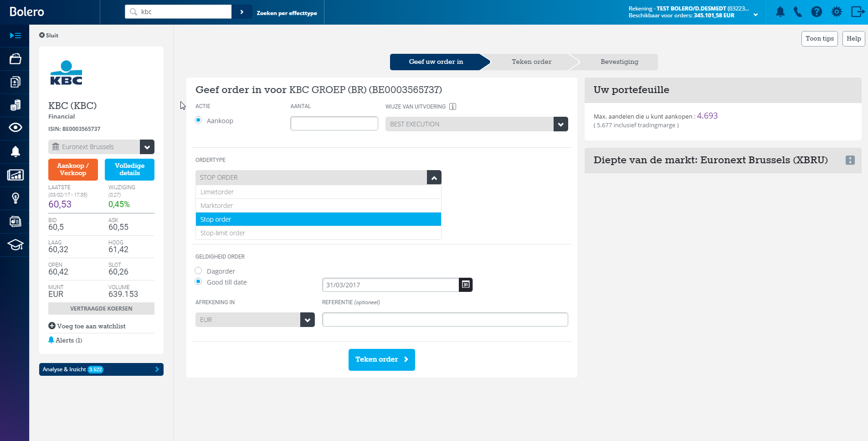
Task: Click the max shares value 4.693
Action: click(707, 116)
